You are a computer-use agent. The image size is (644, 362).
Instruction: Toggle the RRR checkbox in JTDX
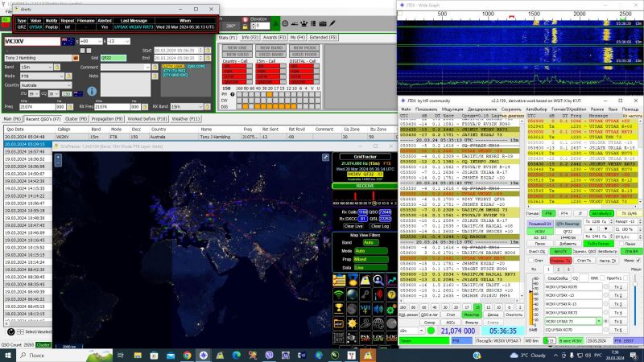tap(602, 278)
